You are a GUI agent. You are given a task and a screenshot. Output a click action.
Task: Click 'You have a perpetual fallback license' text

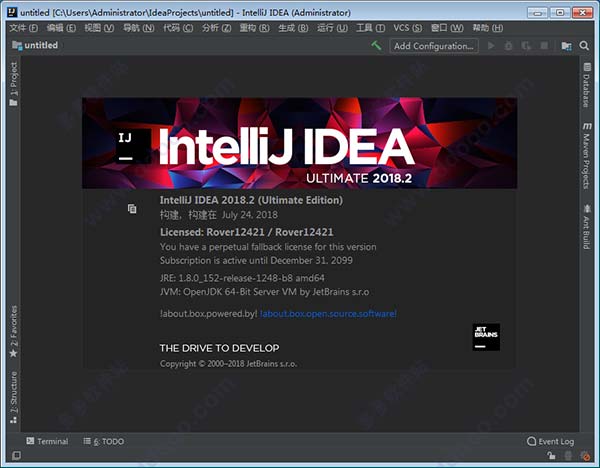[268, 247]
